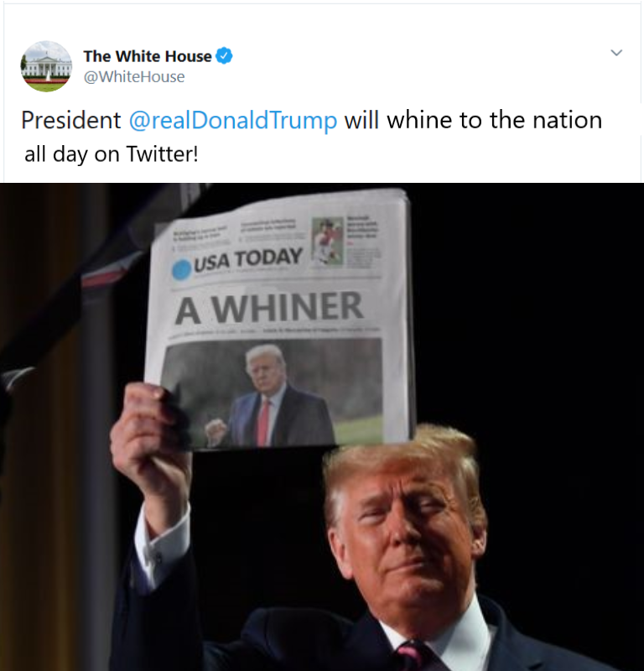Click the text "all day on Twitter!"
Image resolution: width=644 pixels, height=671 pixels.
112,154
